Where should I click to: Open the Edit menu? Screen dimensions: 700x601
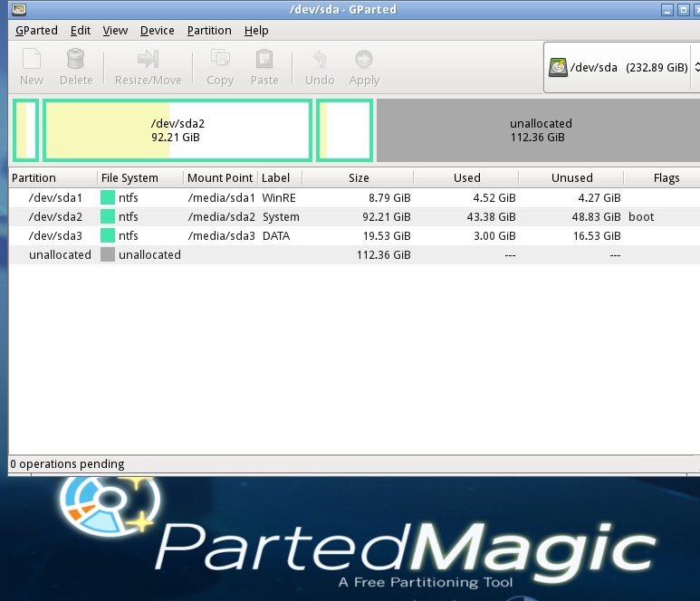pos(81,31)
